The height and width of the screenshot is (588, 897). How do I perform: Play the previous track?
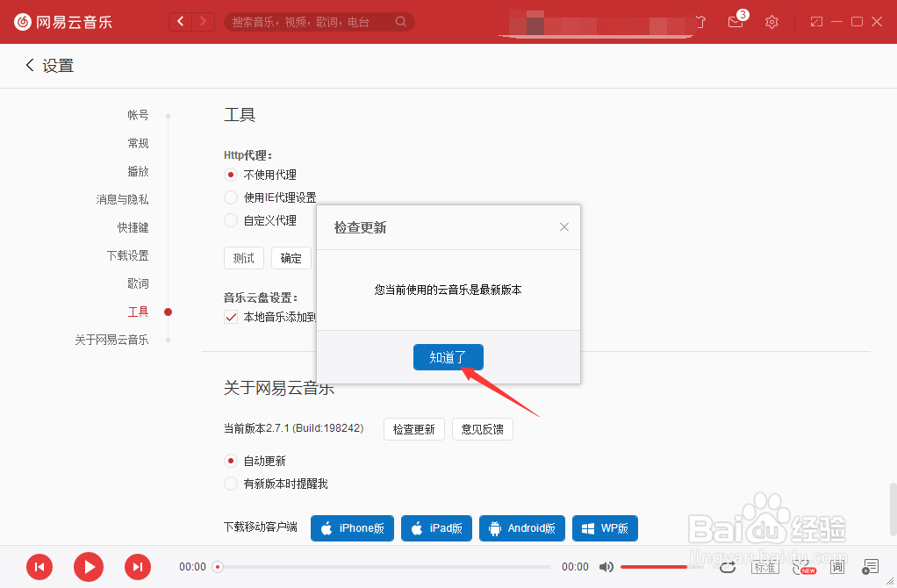(39, 567)
